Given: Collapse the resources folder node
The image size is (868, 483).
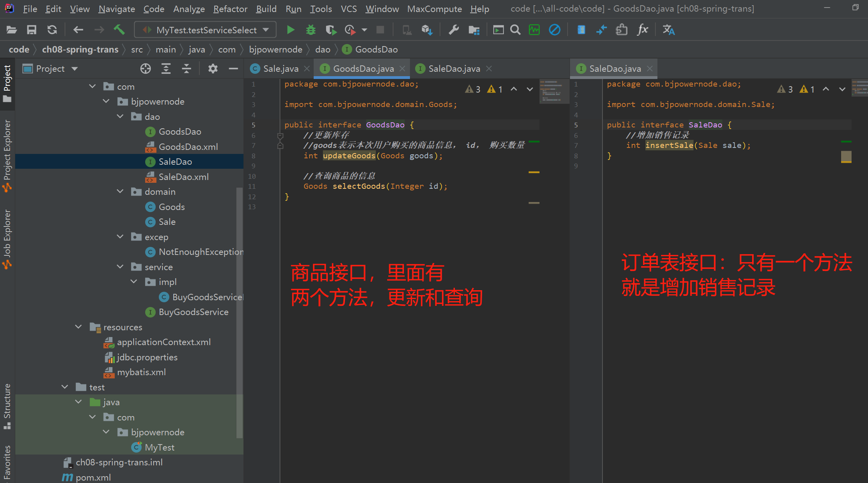Looking at the screenshot, I should pos(79,327).
